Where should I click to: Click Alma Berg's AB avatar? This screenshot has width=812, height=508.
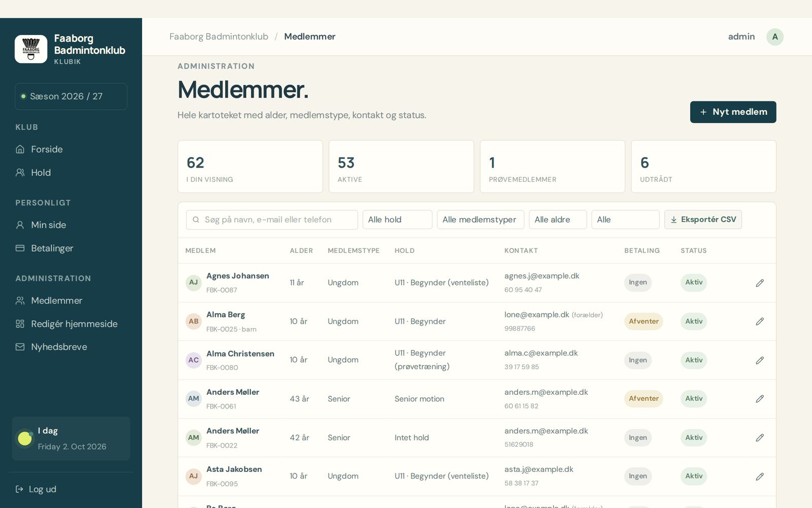pyautogui.click(x=194, y=322)
